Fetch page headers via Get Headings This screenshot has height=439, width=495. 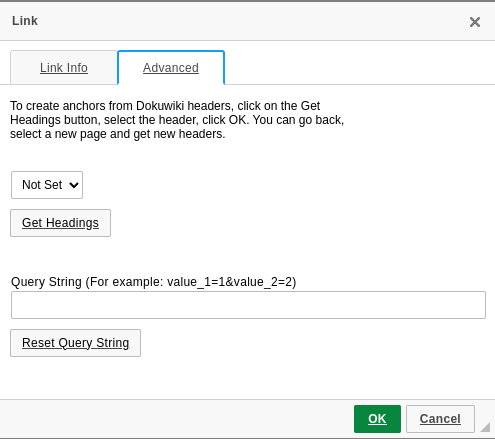60,223
